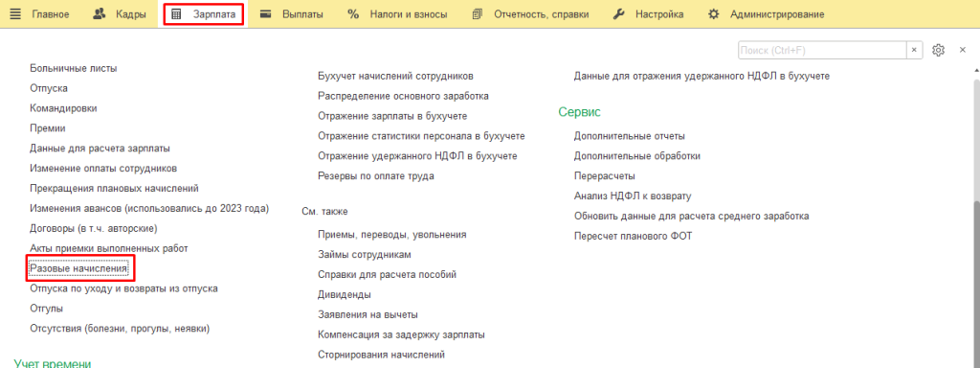980x368 pixels.
Task: Clear the search field with the x button
Action: pyautogui.click(x=914, y=50)
